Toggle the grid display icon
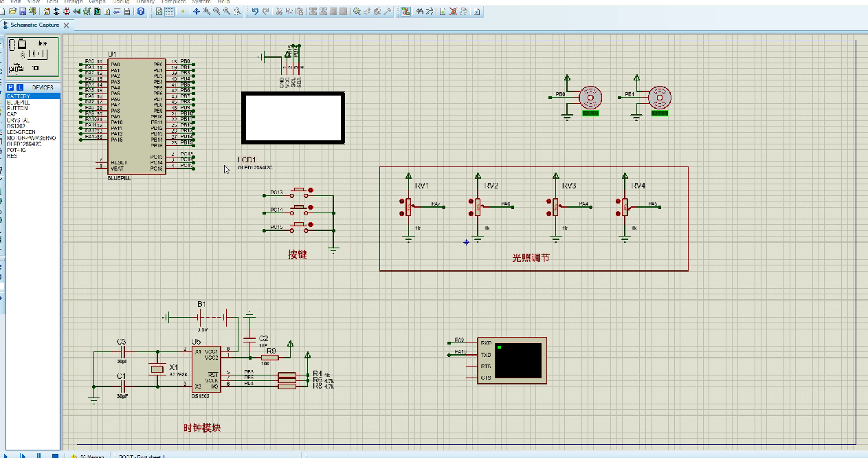This screenshot has height=458, width=868. click(x=169, y=12)
